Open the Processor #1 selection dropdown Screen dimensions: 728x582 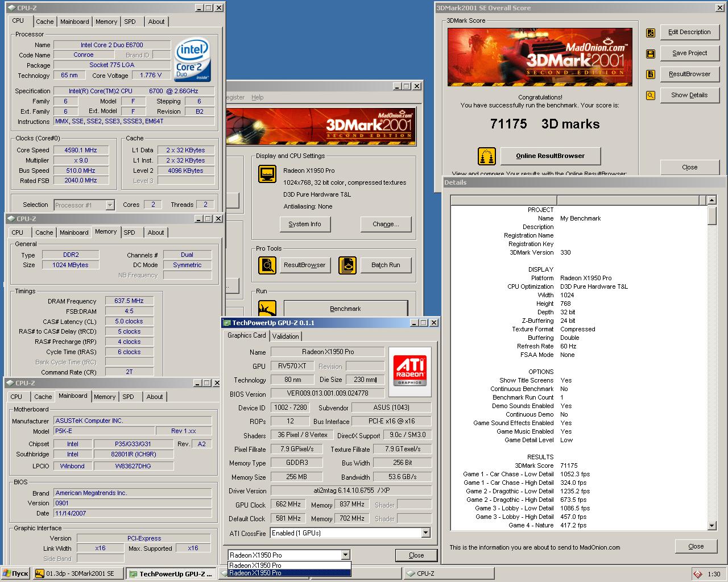coord(110,205)
